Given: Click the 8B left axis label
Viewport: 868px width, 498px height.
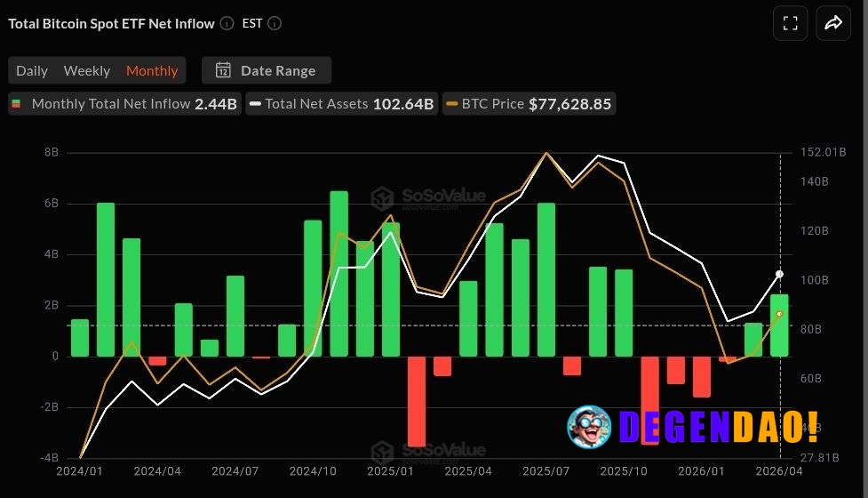Looking at the screenshot, I should [52, 152].
